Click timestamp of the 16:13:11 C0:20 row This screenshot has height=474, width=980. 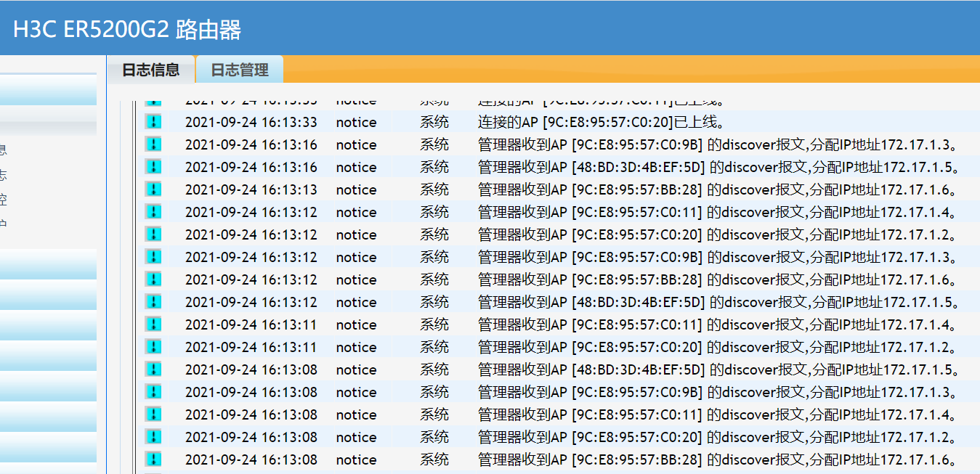pyautogui.click(x=251, y=347)
